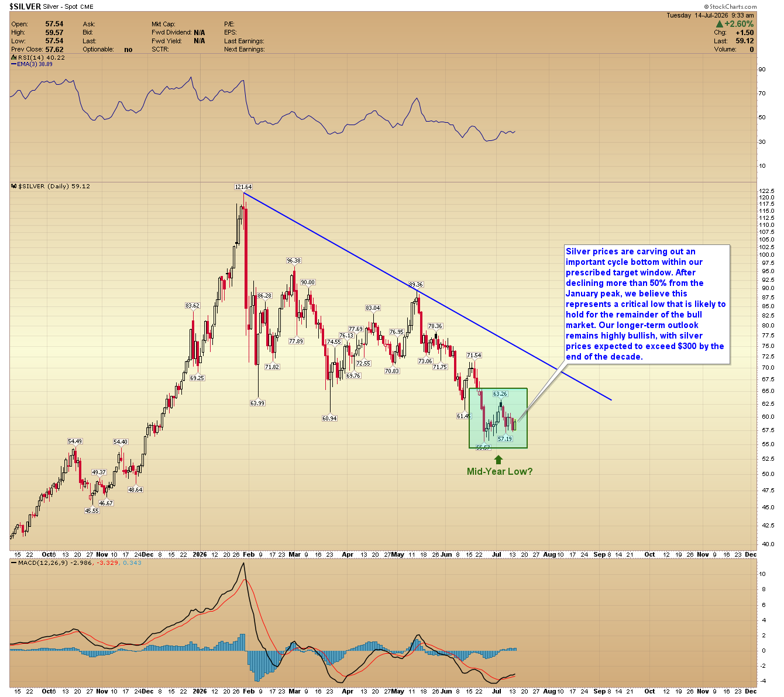Click the 45.55 low label
The width and height of the screenshot is (784, 697).
92,511
